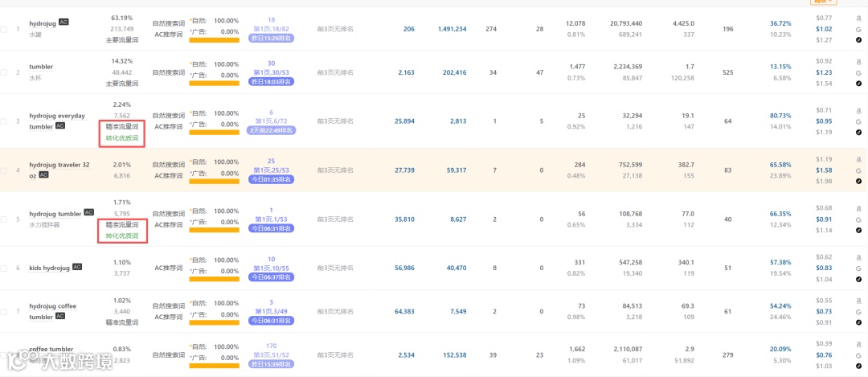868x377 pixels.
Task: Click black round icon for kids hydrojug
Action: (858, 279)
